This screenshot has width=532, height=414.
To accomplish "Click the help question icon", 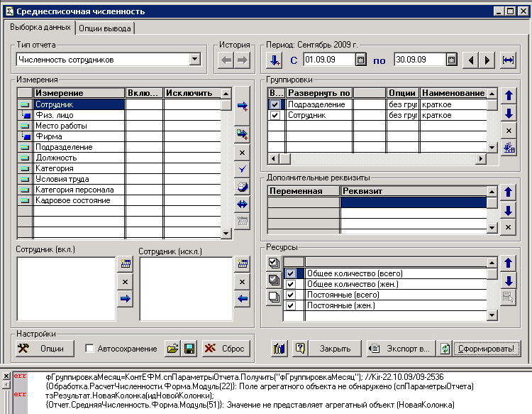I will coord(300,349).
